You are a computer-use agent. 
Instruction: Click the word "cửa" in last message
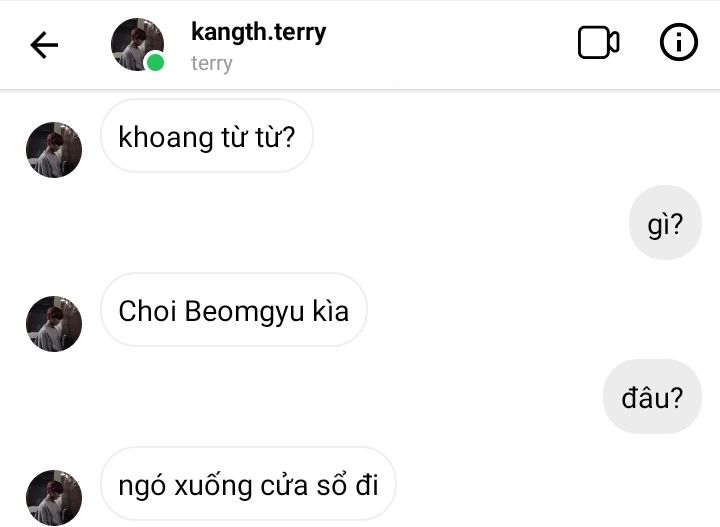(x=284, y=485)
